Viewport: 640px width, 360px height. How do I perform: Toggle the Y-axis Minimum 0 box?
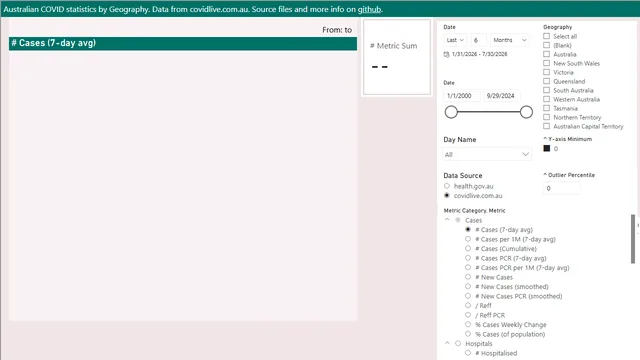tap(547, 148)
